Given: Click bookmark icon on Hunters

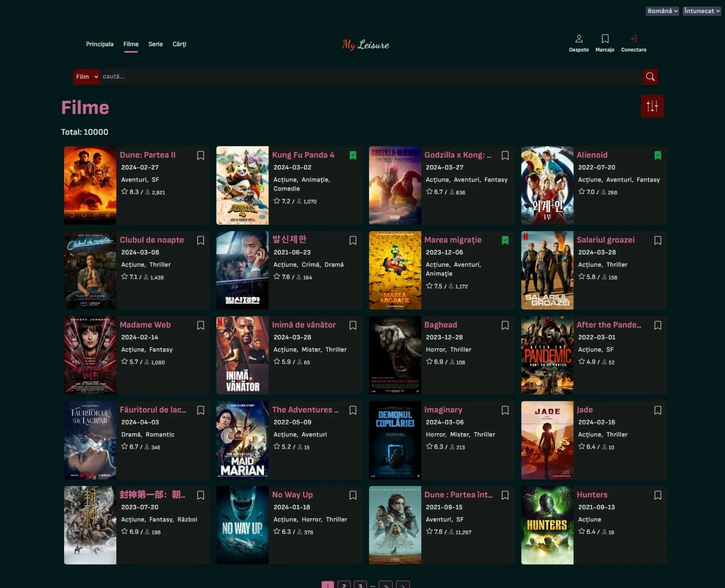Looking at the screenshot, I should [x=658, y=496].
